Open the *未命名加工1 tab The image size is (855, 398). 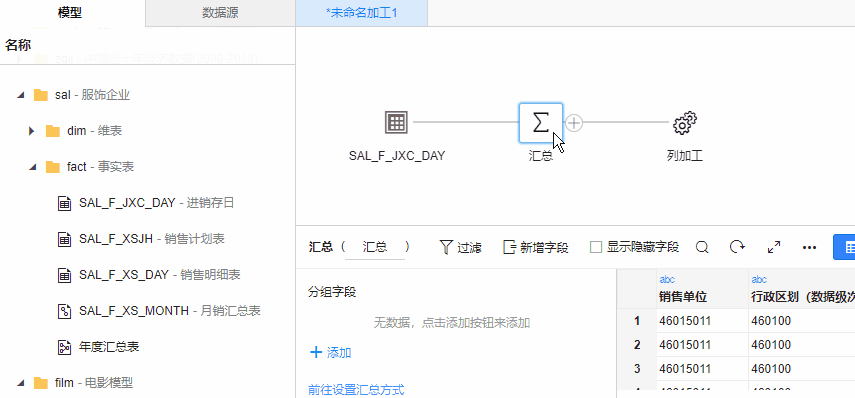click(362, 13)
